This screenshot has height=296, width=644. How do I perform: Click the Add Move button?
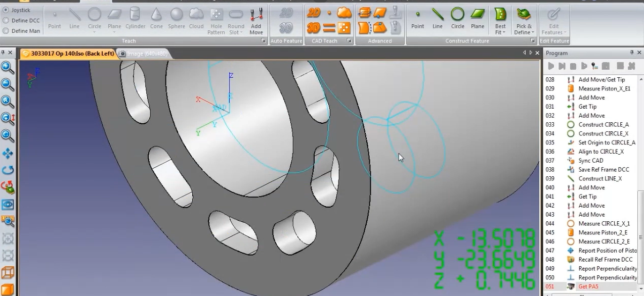point(256,21)
